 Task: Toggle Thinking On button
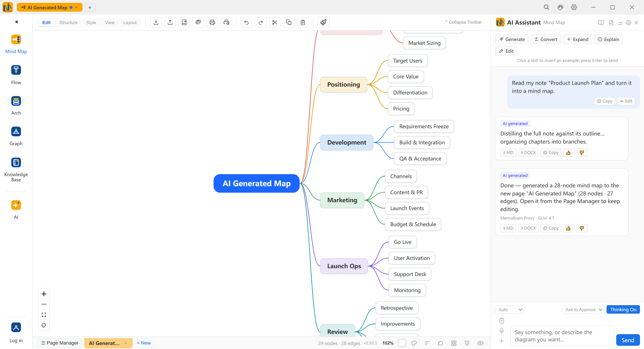[623, 310]
